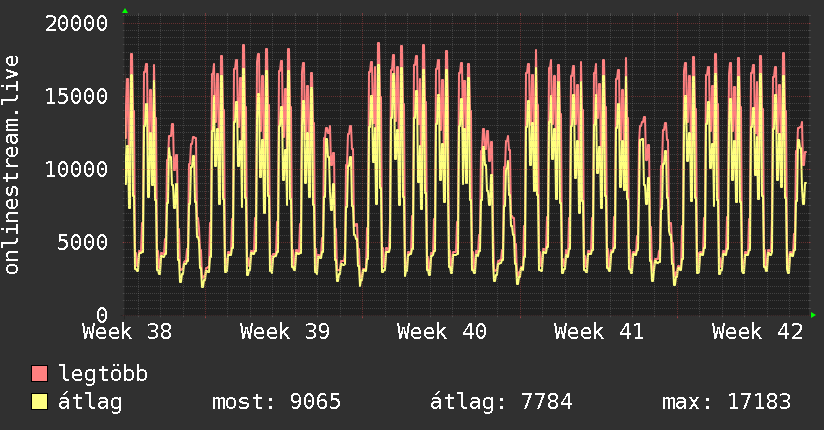Image resolution: width=824 pixels, height=430 pixels.
Task: Click the most: 9065 value
Action: (x=276, y=402)
